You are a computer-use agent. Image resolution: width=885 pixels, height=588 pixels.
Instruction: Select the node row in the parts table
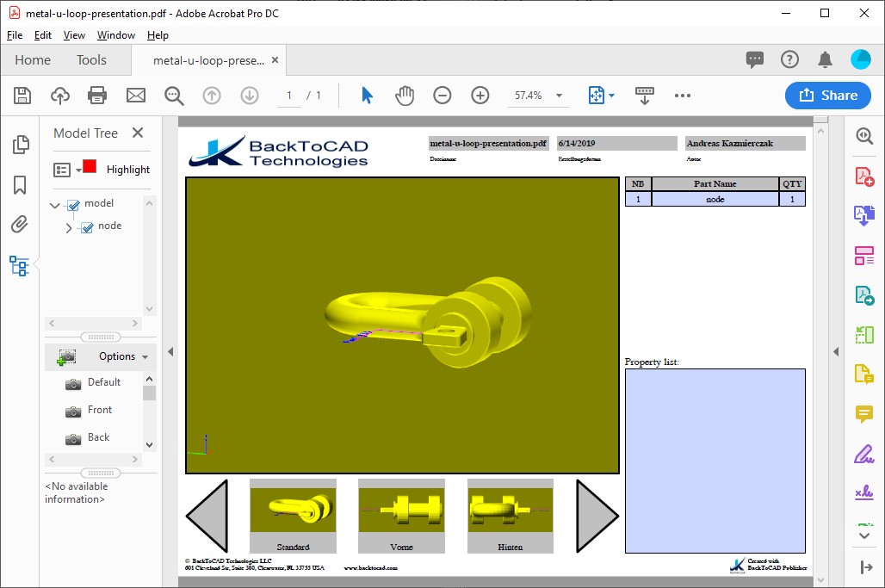(715, 199)
